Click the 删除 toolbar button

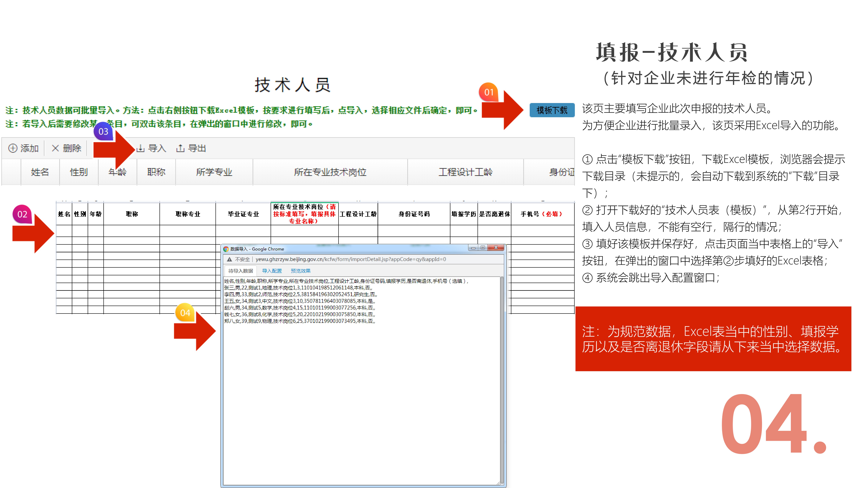click(x=66, y=148)
